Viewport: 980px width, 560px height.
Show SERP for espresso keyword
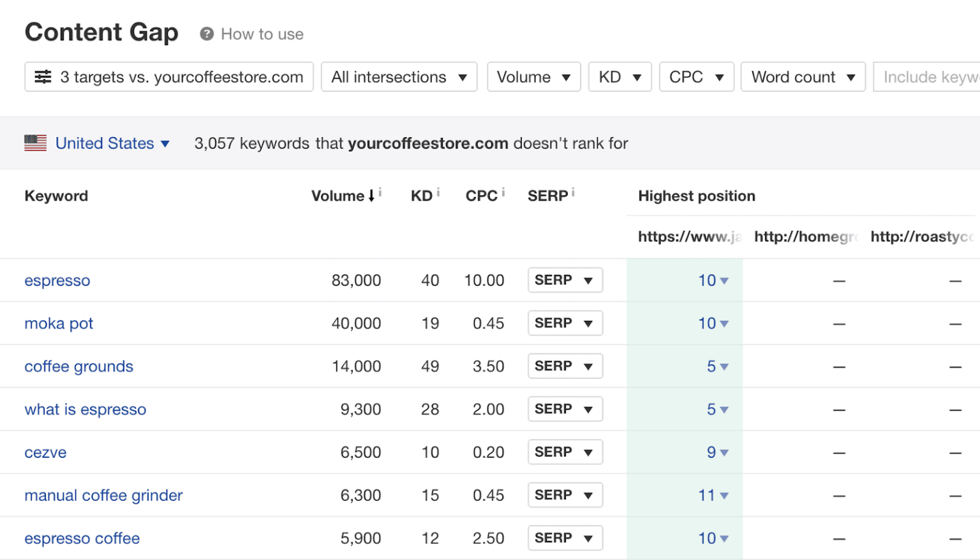565,280
